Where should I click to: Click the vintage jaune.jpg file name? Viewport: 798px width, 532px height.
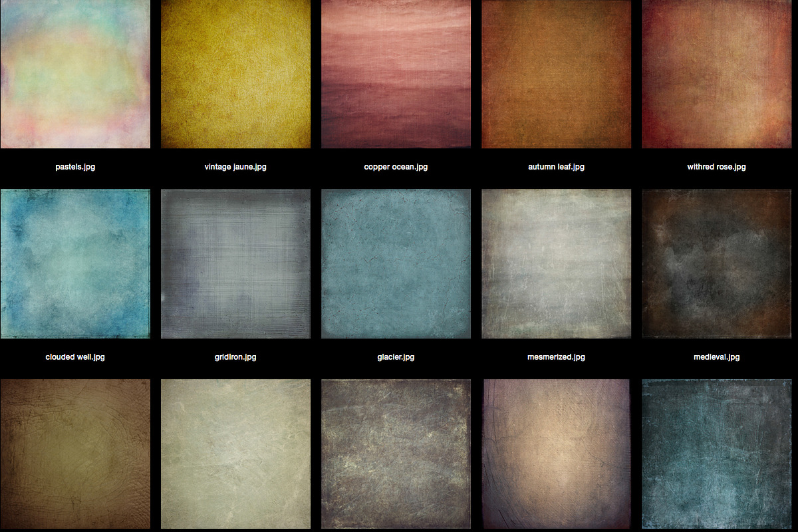tap(235, 167)
